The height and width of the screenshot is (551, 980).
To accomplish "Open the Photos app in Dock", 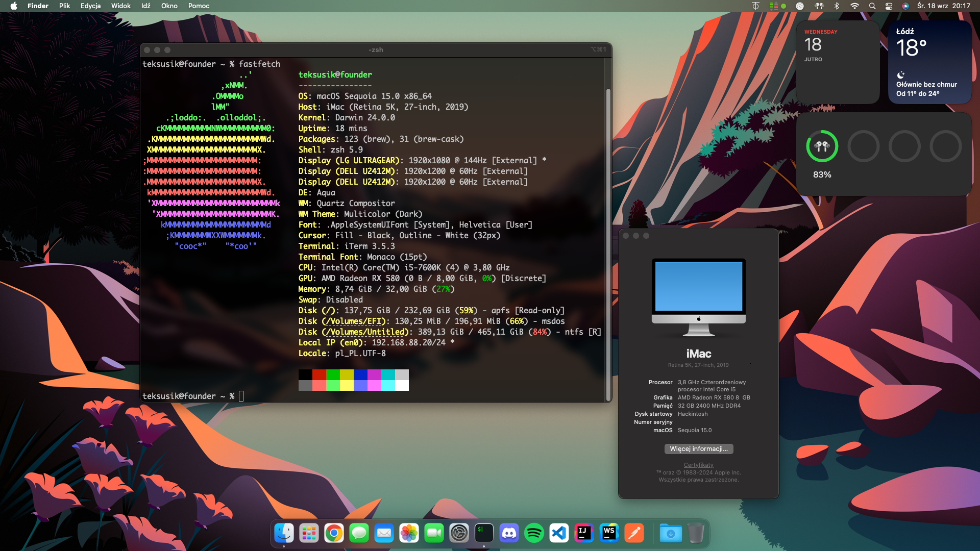I will pos(409,533).
